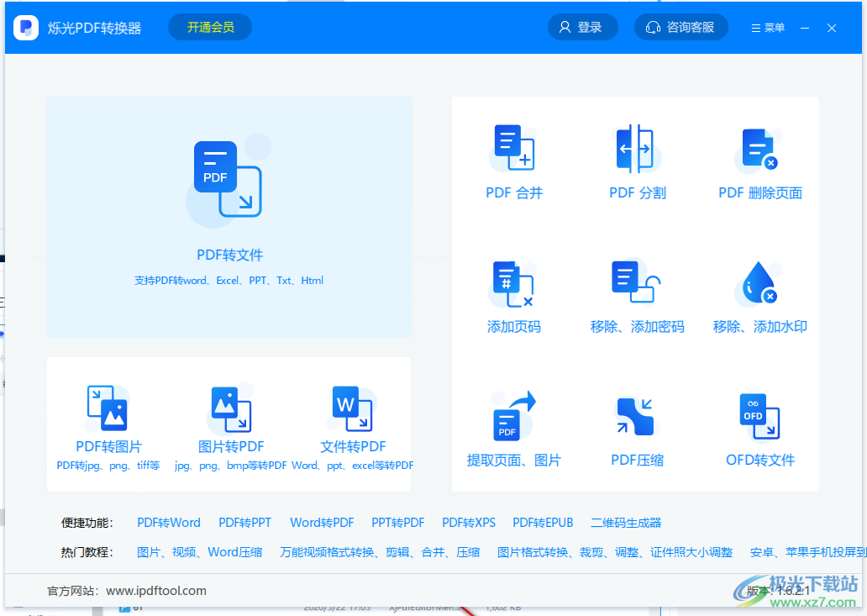Click the 图片转PDF label
867x616 pixels.
231,446
